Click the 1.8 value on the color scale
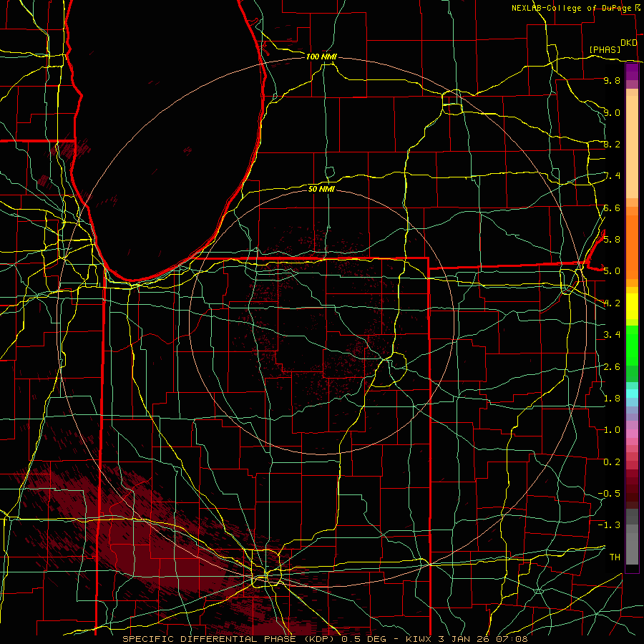Image resolution: width=644 pixels, height=644 pixels. tap(612, 398)
